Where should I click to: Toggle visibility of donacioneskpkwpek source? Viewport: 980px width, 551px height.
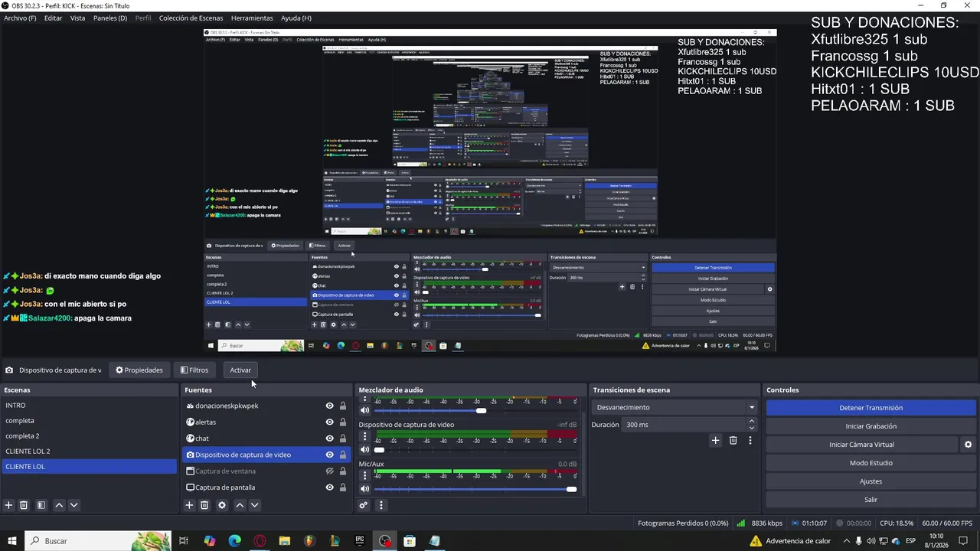329,406
